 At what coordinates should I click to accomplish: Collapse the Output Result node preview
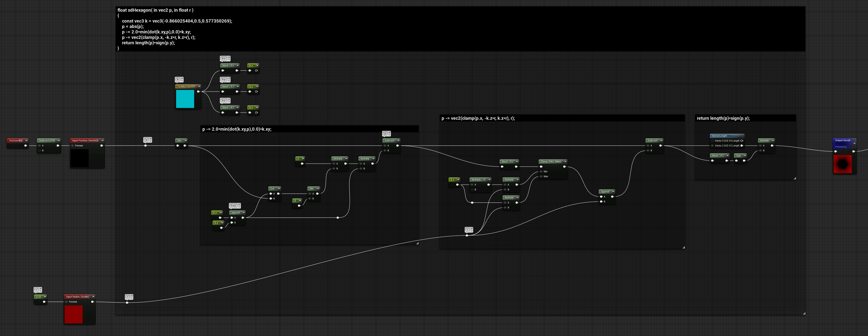(x=854, y=143)
